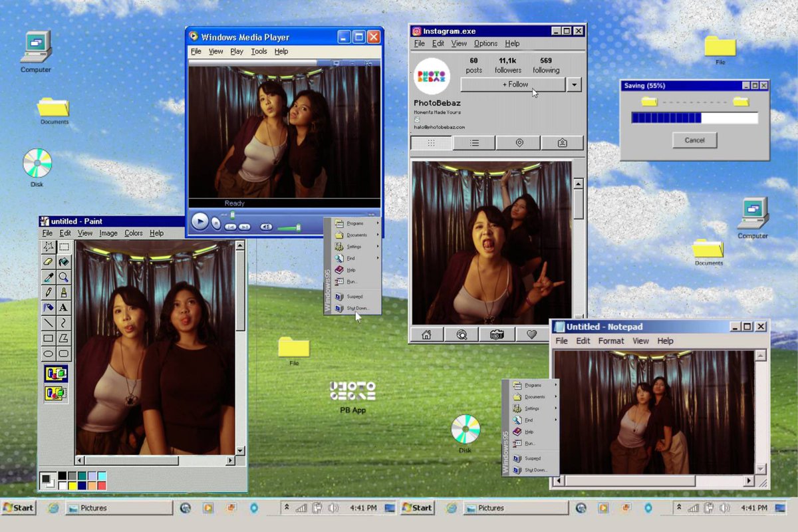Select the Polygon tool in Paint
The image size is (798, 532).
64,338
